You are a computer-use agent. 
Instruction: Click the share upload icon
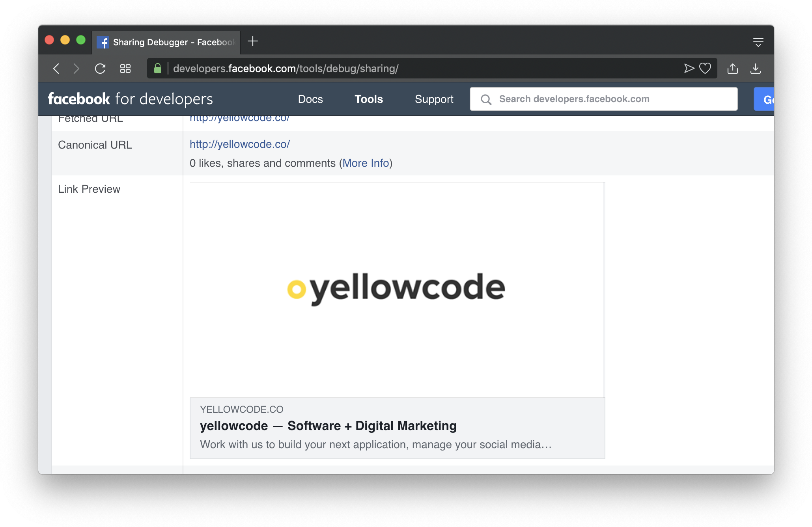[733, 69]
